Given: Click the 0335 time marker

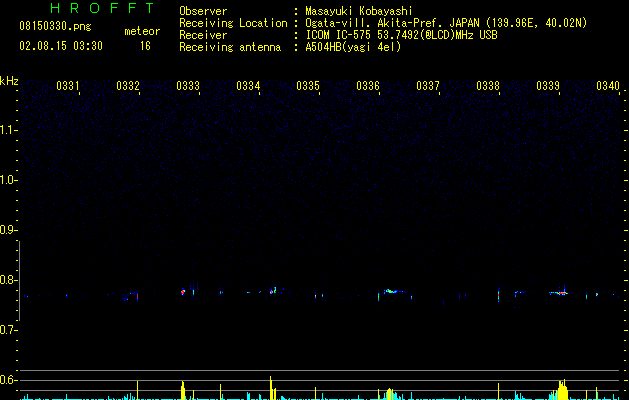Looking at the screenshot, I should (x=308, y=86).
